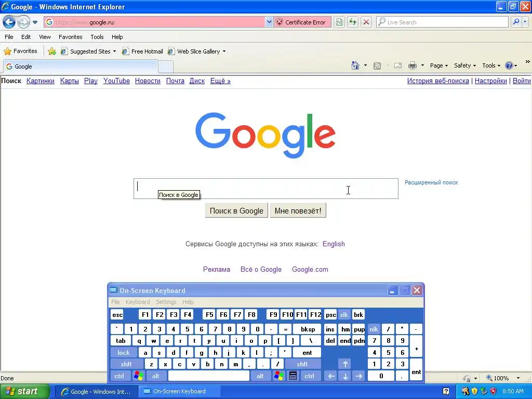
Task: Expand the command bar Tools dropdown
Action: click(x=491, y=65)
